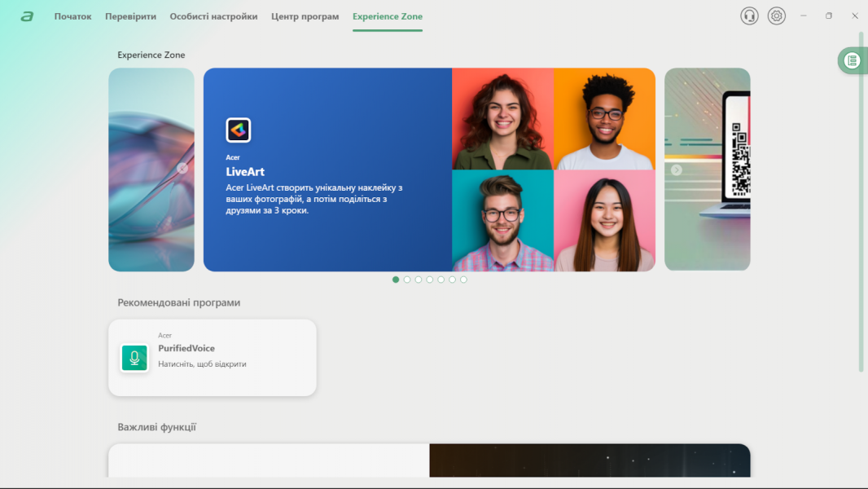Image resolution: width=868 pixels, height=489 pixels.
Task: Go to previous carousel slide arrow
Action: point(182,169)
